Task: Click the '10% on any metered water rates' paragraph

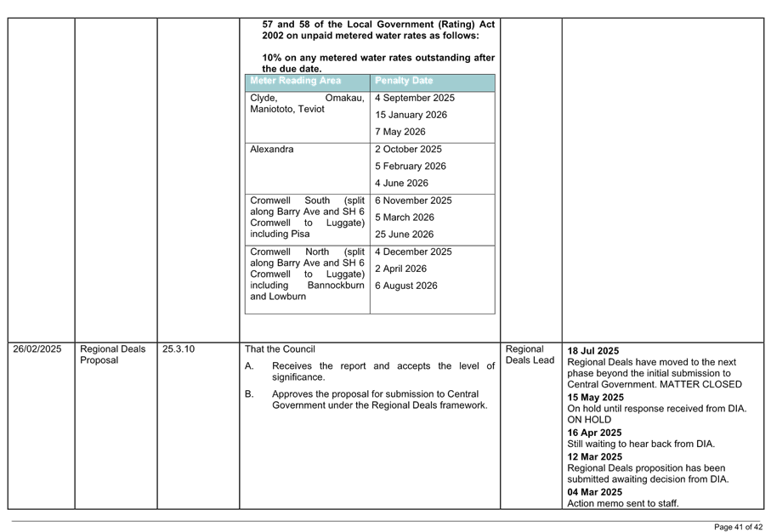Action: point(377,62)
